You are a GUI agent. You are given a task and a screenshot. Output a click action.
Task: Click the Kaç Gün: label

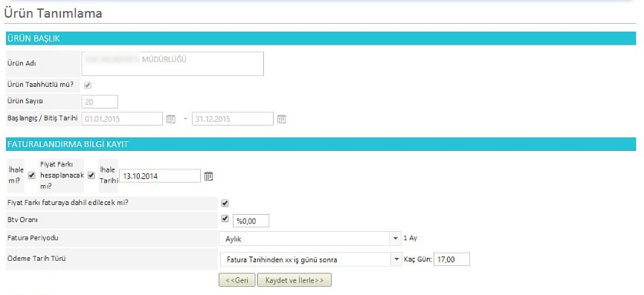(x=418, y=259)
